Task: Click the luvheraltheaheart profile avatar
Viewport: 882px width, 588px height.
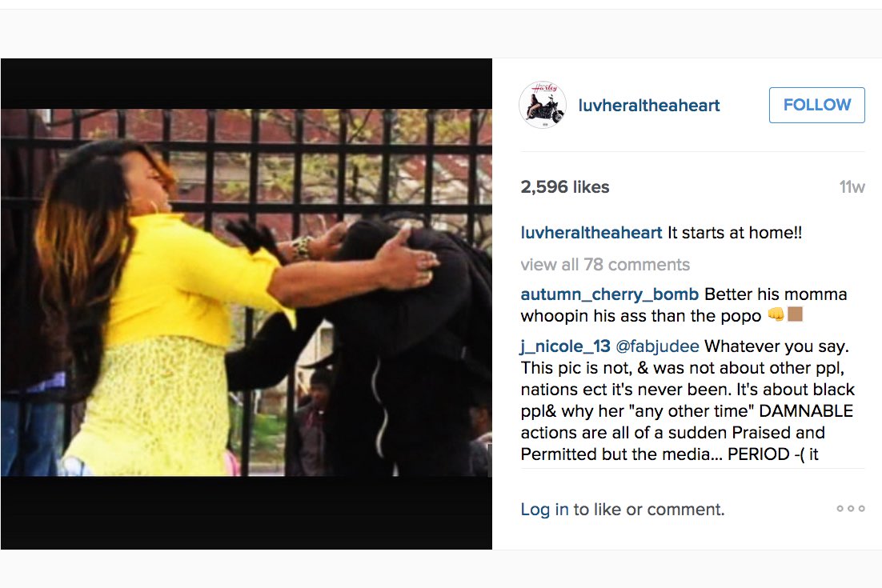Action: point(543,105)
